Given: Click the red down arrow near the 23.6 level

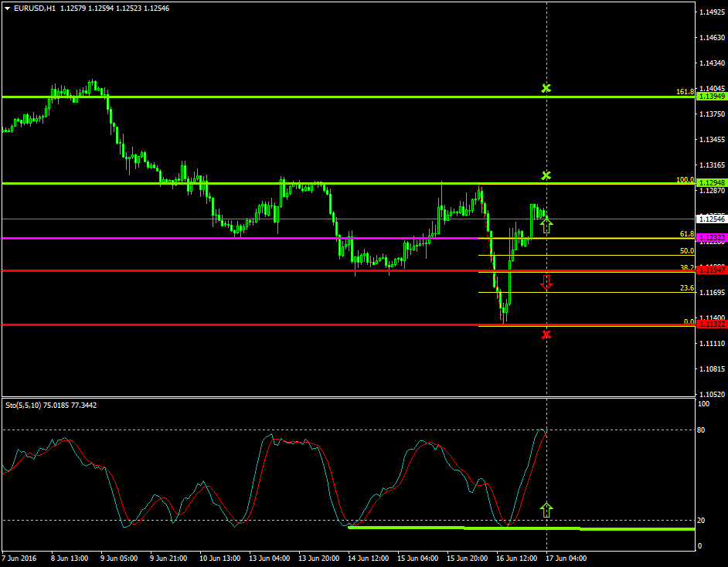Looking at the screenshot, I should [x=548, y=283].
